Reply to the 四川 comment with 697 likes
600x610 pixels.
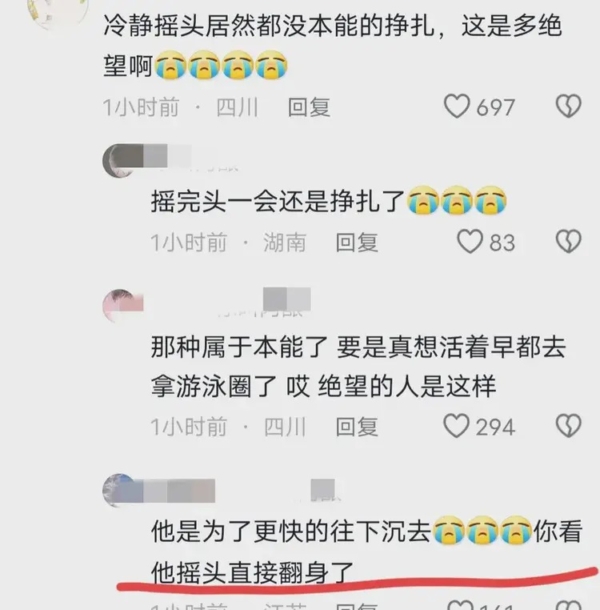point(309,107)
